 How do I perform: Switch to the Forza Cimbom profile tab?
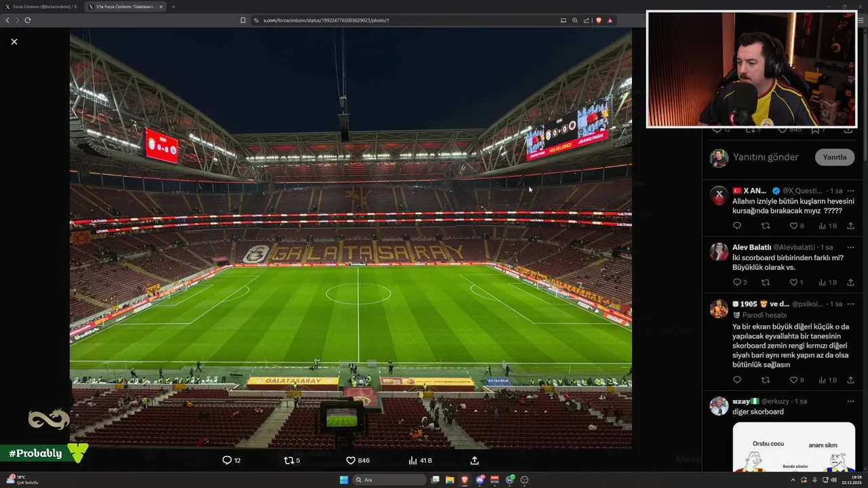coord(41,7)
